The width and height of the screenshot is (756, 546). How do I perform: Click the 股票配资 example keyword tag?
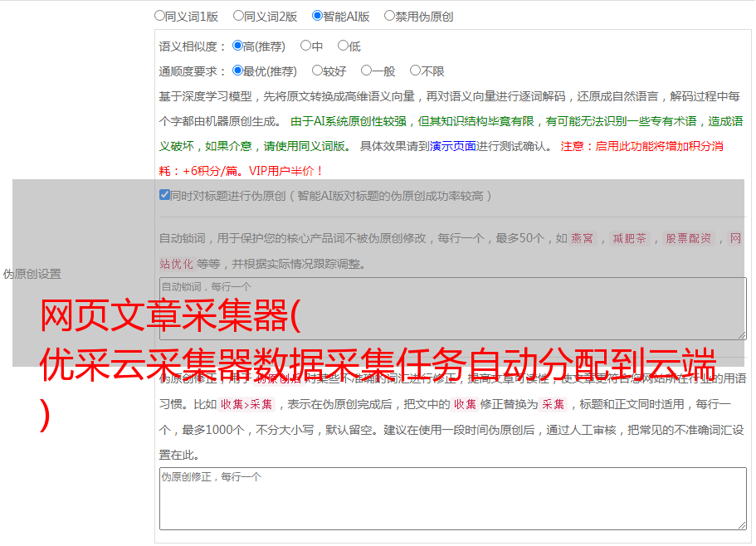pyautogui.click(x=688, y=238)
